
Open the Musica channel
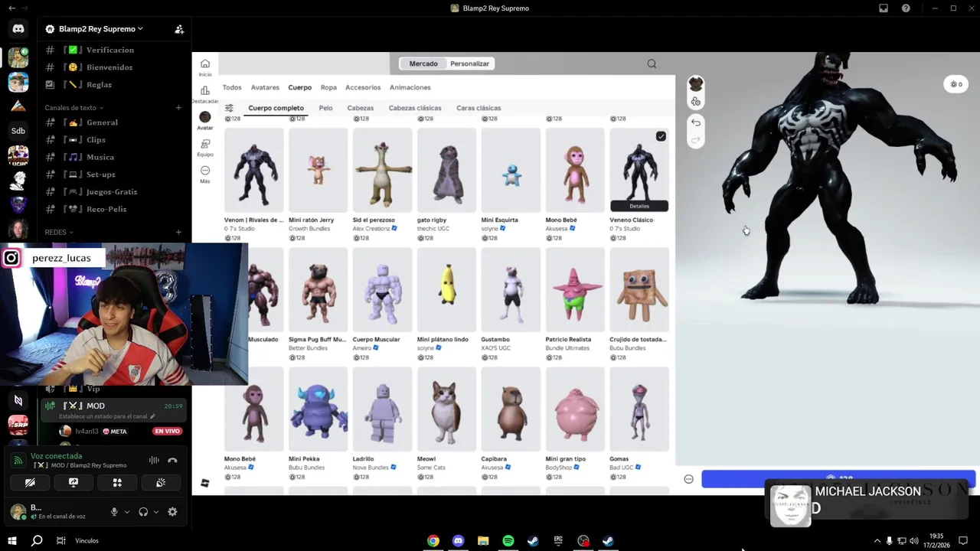pyautogui.click(x=113, y=157)
